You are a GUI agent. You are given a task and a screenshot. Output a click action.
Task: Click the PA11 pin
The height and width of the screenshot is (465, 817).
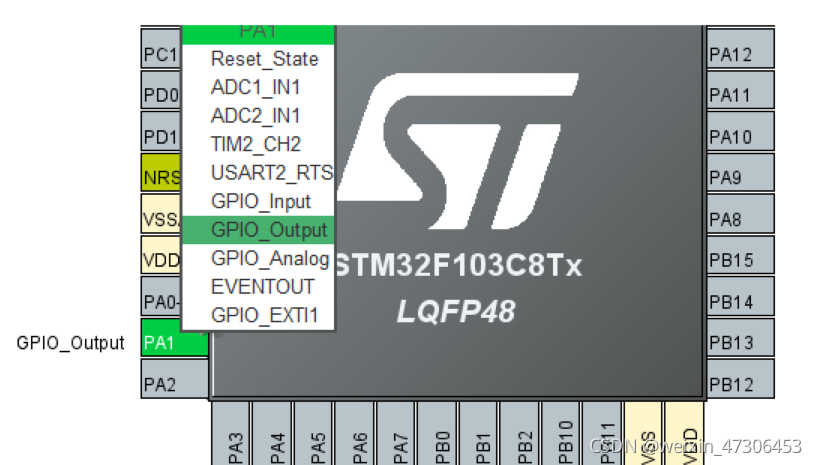tap(740, 90)
